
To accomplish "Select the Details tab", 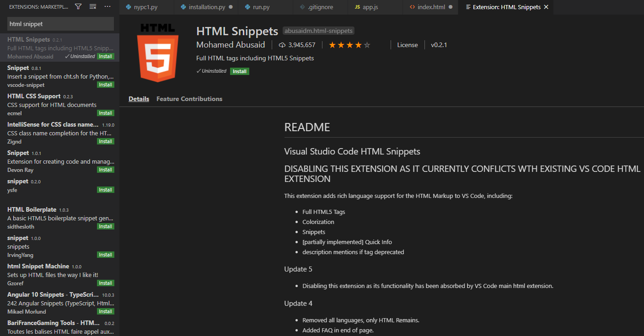I will tap(139, 99).
